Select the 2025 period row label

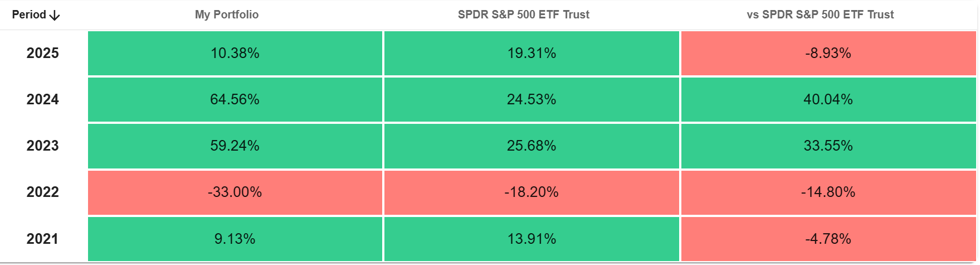pos(43,53)
